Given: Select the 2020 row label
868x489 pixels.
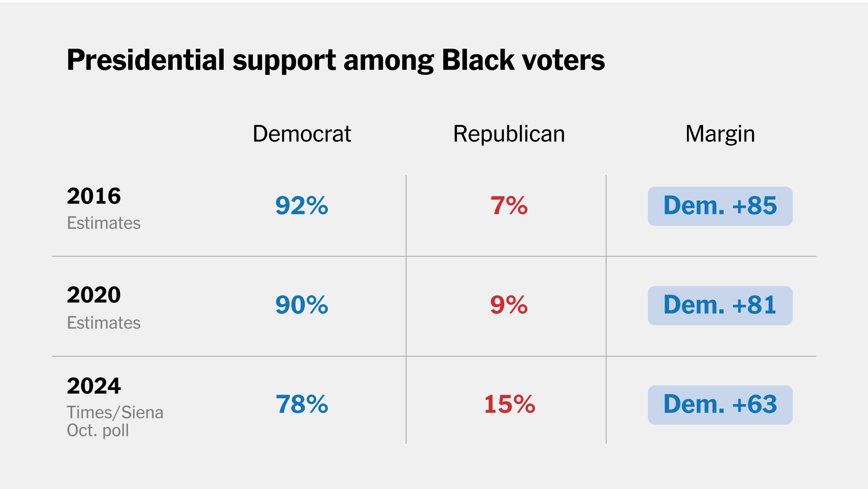Looking at the screenshot, I should coord(94,295).
